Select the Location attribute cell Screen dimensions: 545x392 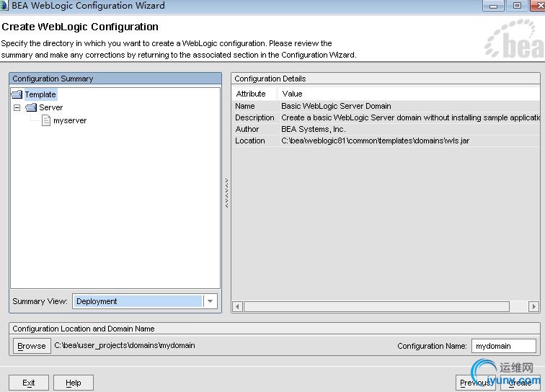(x=250, y=141)
